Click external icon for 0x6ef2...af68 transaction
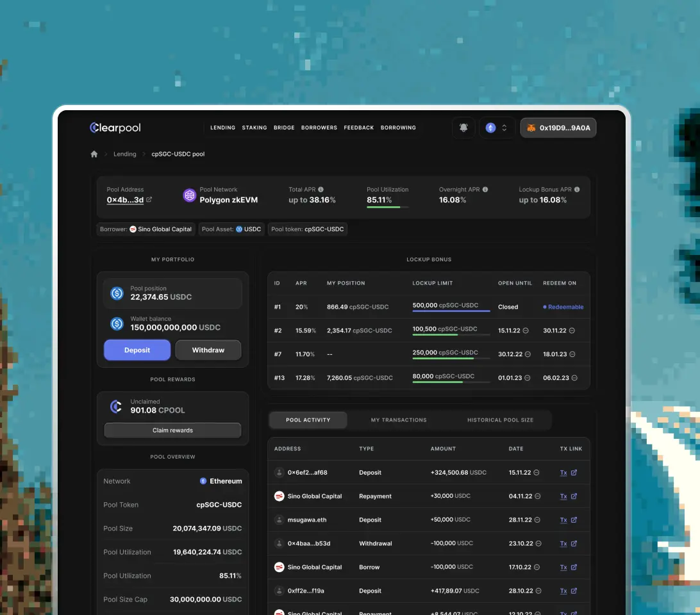 [x=574, y=473]
